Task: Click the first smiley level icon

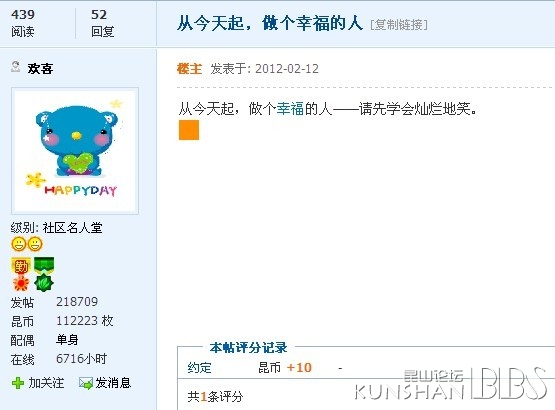Action: pyautogui.click(x=19, y=244)
